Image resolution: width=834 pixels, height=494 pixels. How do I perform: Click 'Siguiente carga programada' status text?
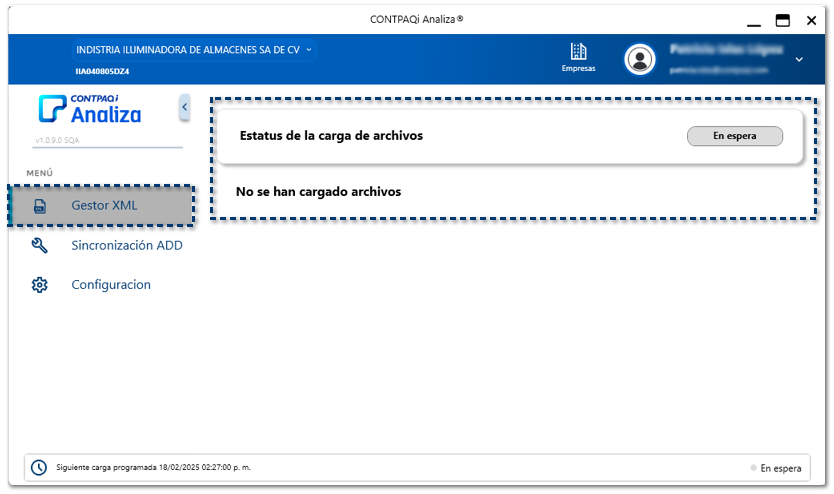[x=153, y=467]
